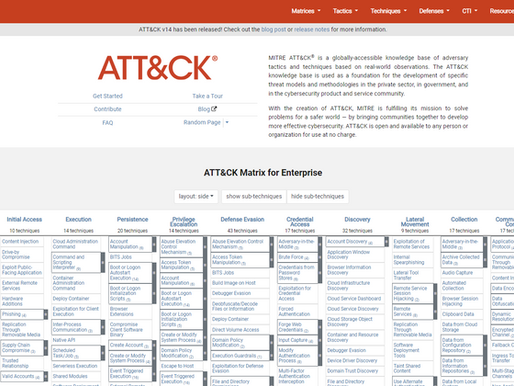Open the Contribute link
The width and height of the screenshot is (514, 386).
[x=108, y=109]
